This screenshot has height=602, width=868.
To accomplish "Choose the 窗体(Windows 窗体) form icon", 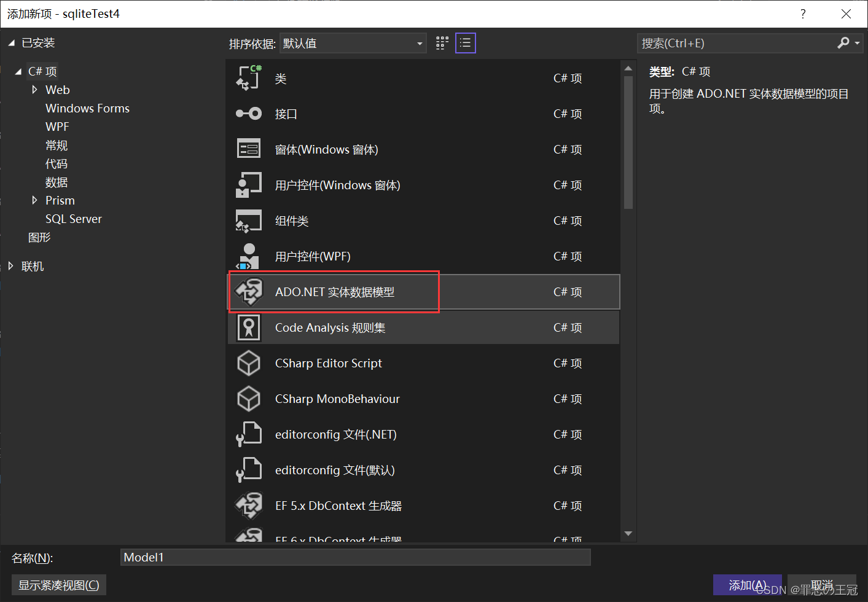I will [249, 149].
